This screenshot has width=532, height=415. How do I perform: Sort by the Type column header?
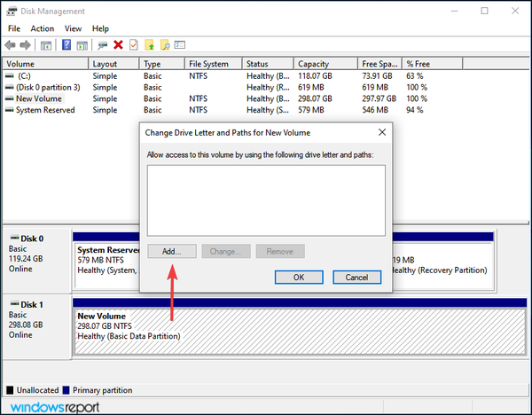coord(162,64)
